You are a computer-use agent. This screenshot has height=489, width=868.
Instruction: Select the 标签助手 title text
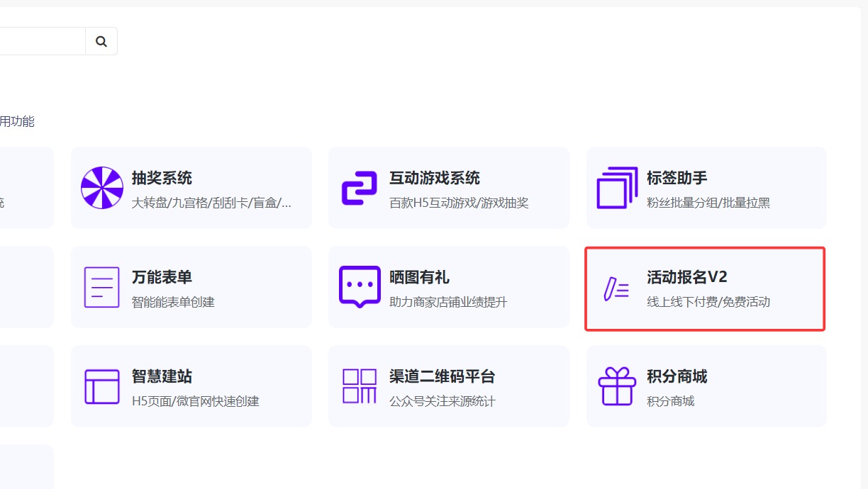677,178
